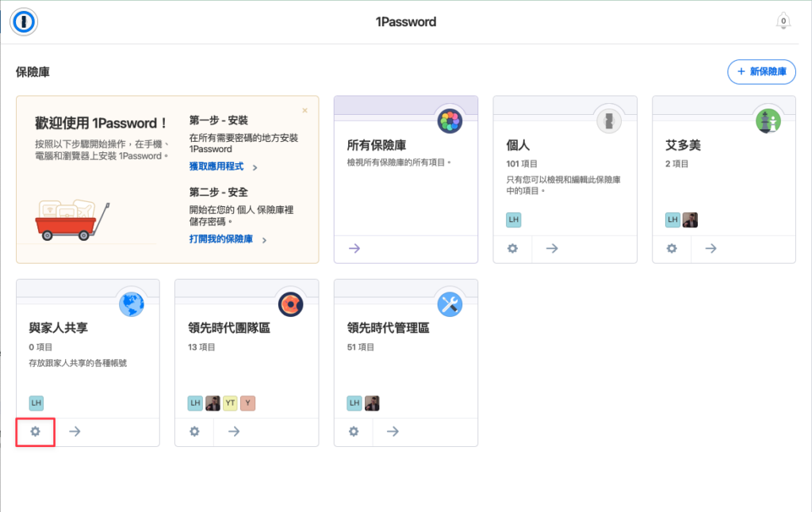812x512 pixels.
Task: Open the 艾多美 vault with its arrow
Action: [x=711, y=249]
